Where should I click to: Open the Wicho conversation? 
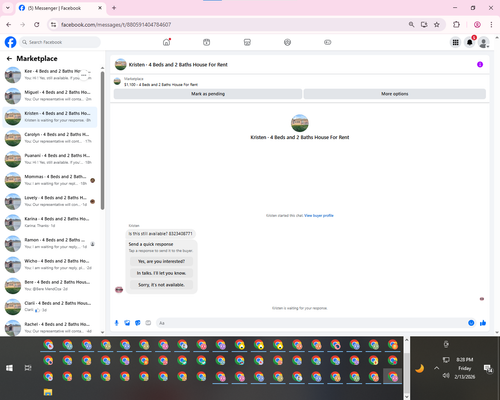[50, 264]
